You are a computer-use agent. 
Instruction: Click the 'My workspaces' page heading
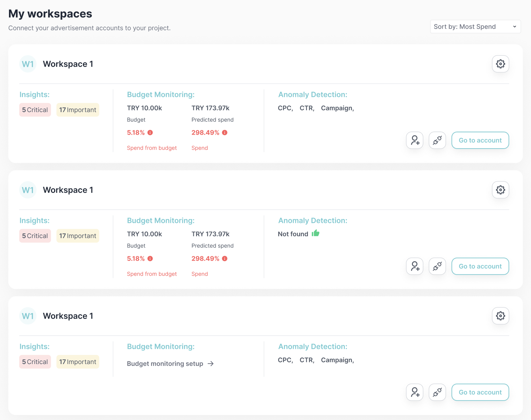pyautogui.click(x=50, y=14)
